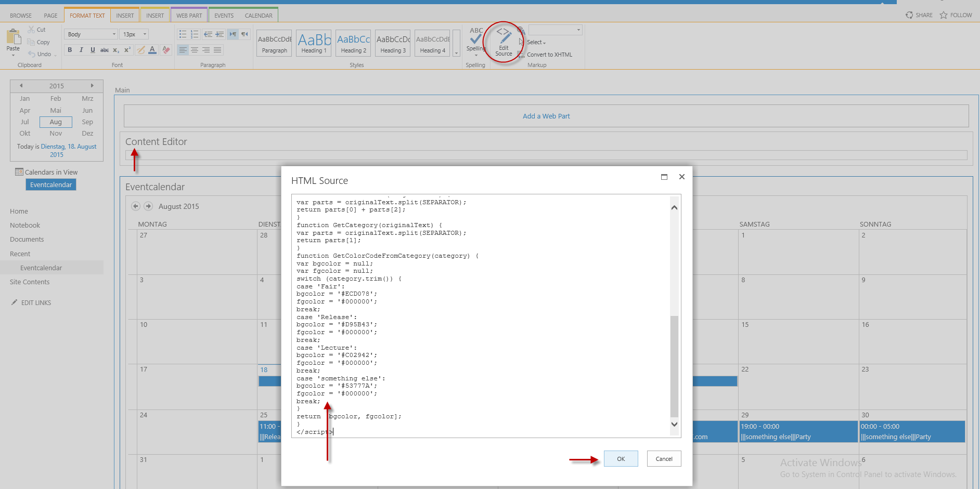Align text left
980x489 pixels.
tap(183, 50)
